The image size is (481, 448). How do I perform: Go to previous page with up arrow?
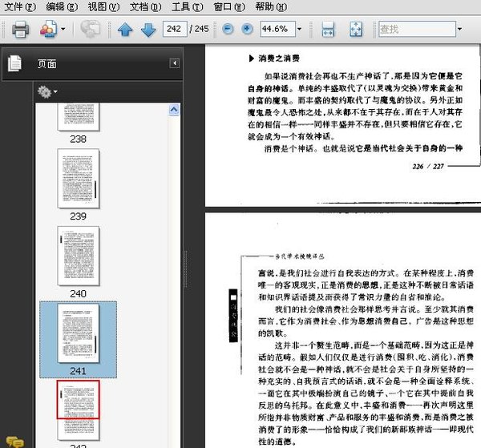click(125, 30)
